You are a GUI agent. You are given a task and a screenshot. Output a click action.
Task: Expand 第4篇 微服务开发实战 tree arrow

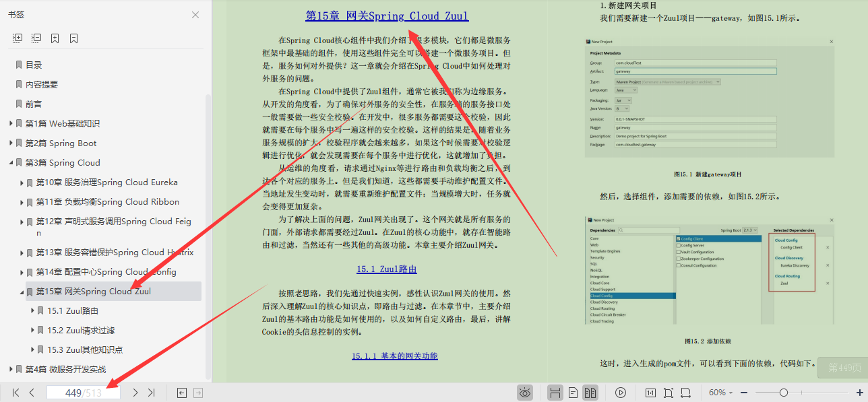[x=11, y=370]
